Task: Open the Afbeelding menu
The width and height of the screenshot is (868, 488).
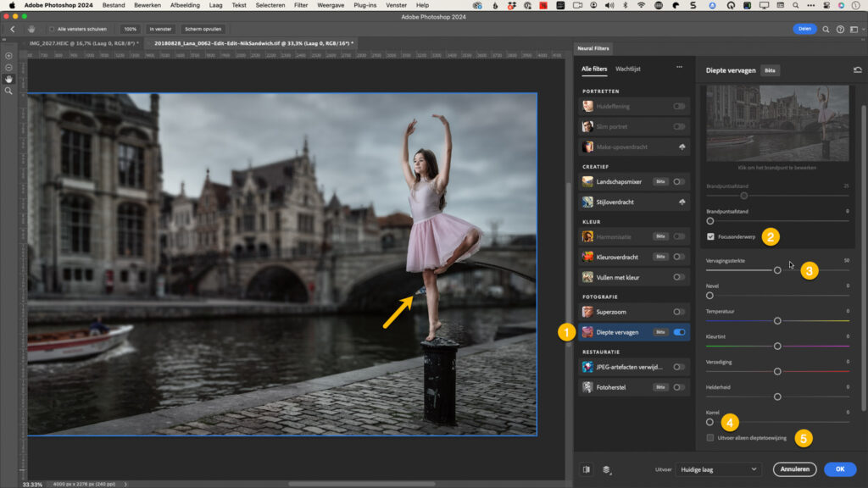Action: click(x=185, y=5)
